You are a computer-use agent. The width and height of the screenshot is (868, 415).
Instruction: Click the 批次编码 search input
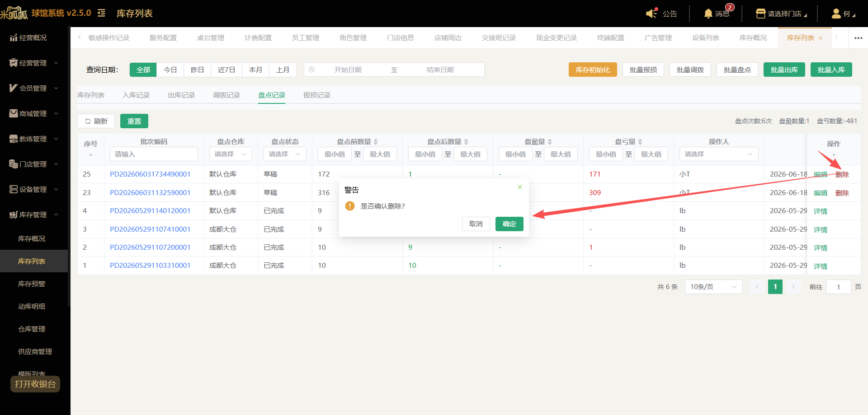154,154
